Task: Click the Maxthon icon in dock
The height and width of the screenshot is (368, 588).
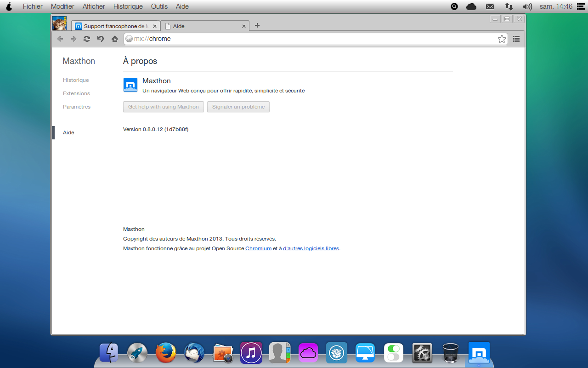Action: coord(479,353)
